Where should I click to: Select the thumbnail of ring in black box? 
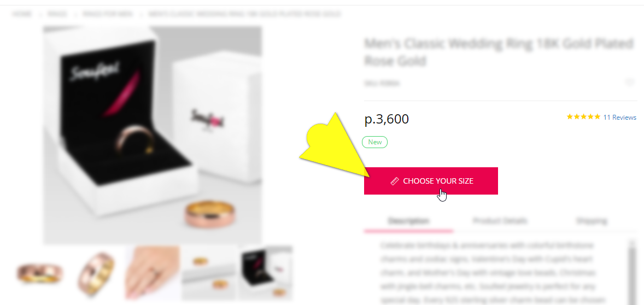(x=266, y=273)
